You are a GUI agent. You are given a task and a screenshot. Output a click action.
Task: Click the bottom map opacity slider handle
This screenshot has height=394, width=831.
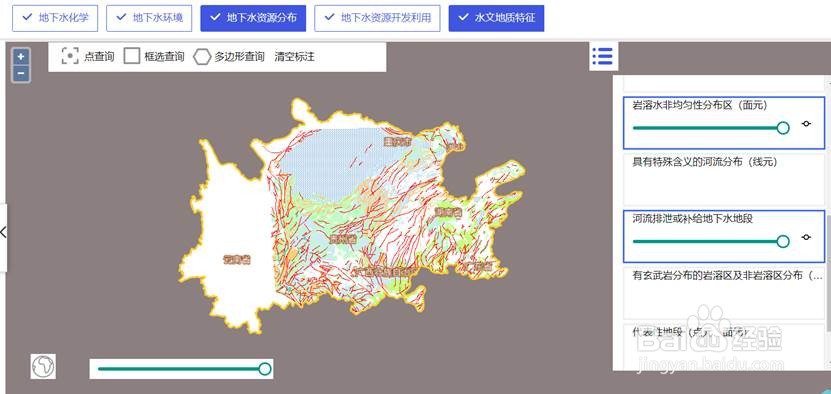click(265, 369)
